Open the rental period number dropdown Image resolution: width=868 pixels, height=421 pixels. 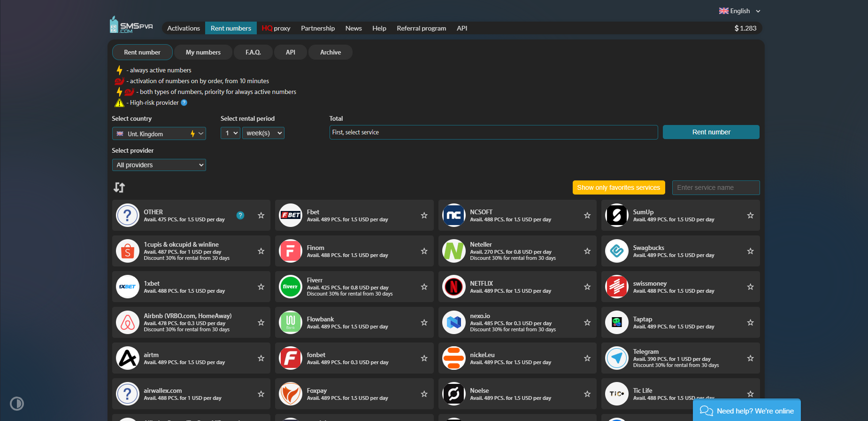[x=230, y=133]
